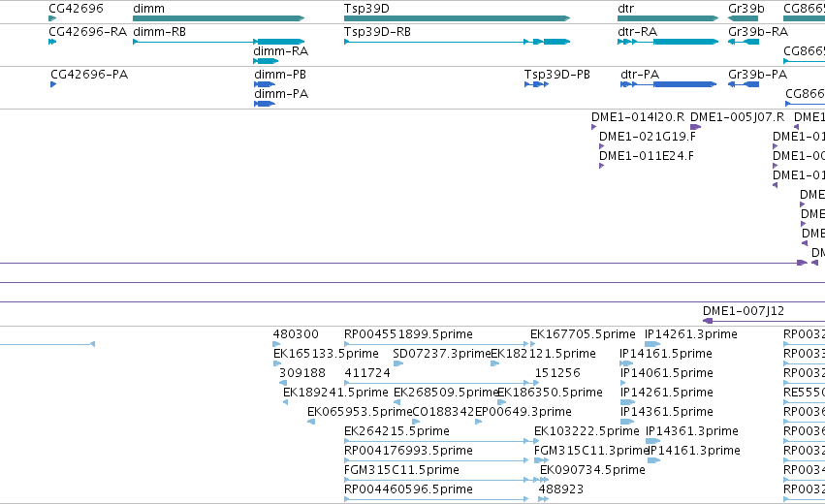The width and height of the screenshot is (825, 504).
Task: Select the CO188342 feature
Action: [416, 422]
